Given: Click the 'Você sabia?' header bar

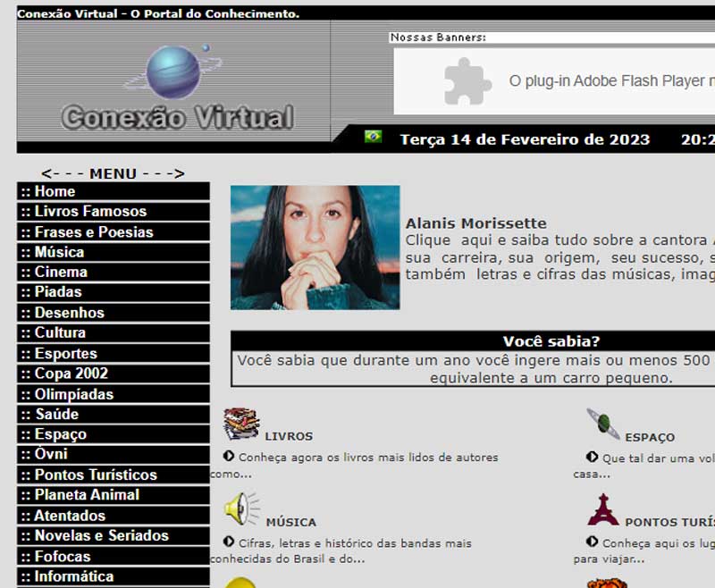Looking at the screenshot, I should [x=473, y=341].
